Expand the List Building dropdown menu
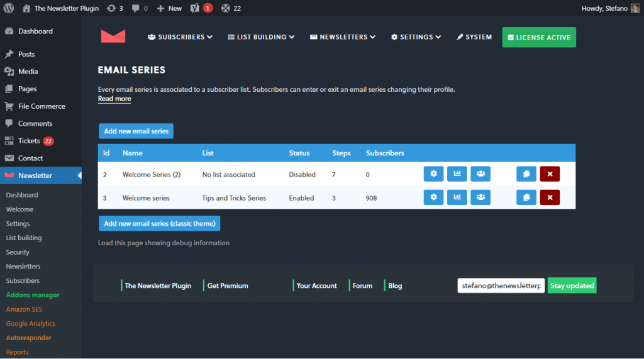Viewport: 644px width, 359px height. click(261, 37)
